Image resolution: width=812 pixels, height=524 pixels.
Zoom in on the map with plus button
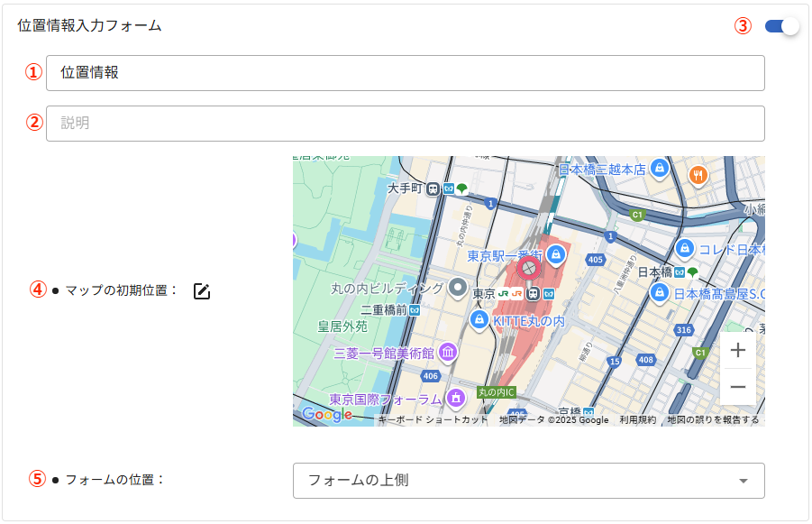tap(737, 350)
